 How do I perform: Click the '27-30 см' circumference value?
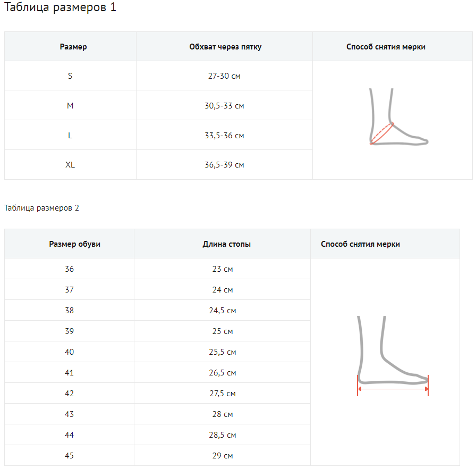pyautogui.click(x=224, y=76)
